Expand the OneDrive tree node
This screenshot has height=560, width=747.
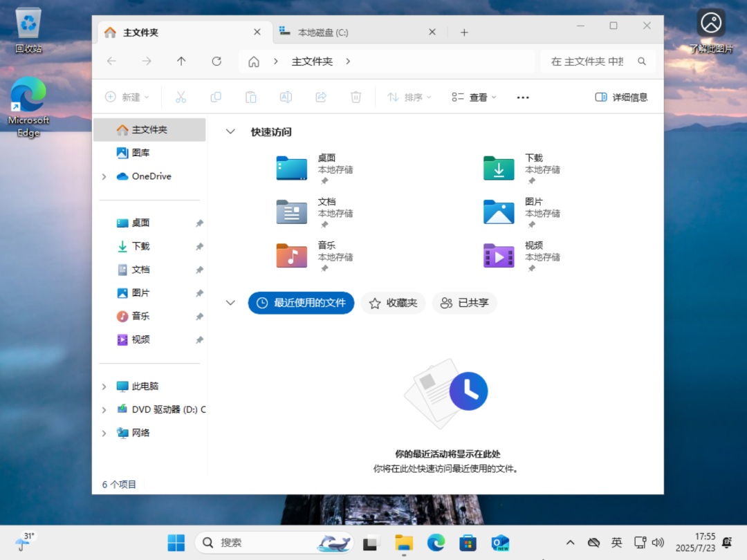click(x=104, y=177)
